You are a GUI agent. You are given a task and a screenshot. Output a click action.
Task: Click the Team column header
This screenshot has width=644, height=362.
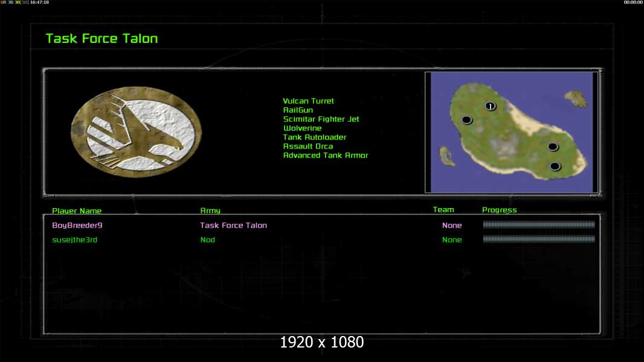click(x=443, y=209)
